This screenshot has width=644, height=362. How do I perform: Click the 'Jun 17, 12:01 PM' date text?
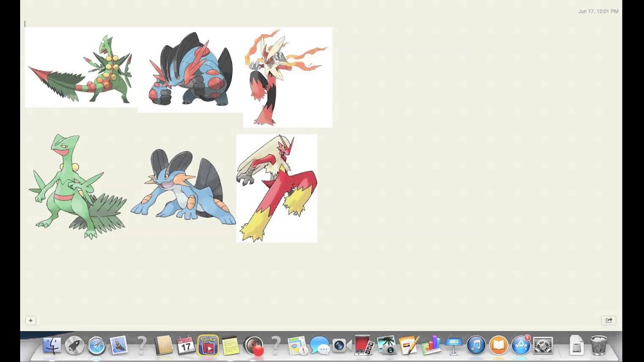click(x=598, y=11)
